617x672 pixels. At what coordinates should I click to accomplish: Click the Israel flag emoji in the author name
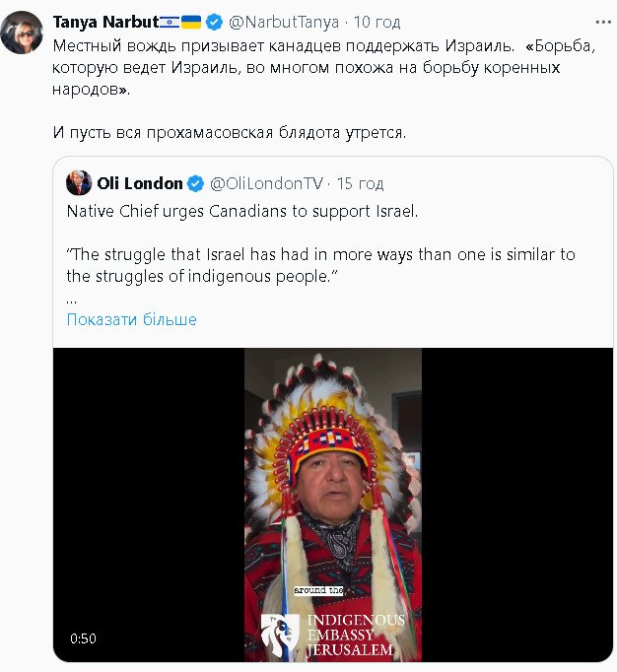pos(169,22)
